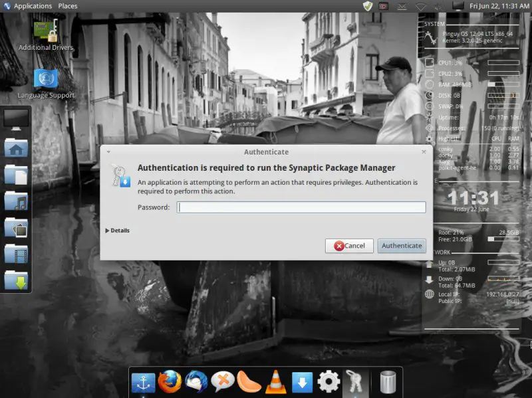Image resolution: width=532 pixels, height=398 pixels.
Task: Launch the orange slice music player
Action: point(249,382)
